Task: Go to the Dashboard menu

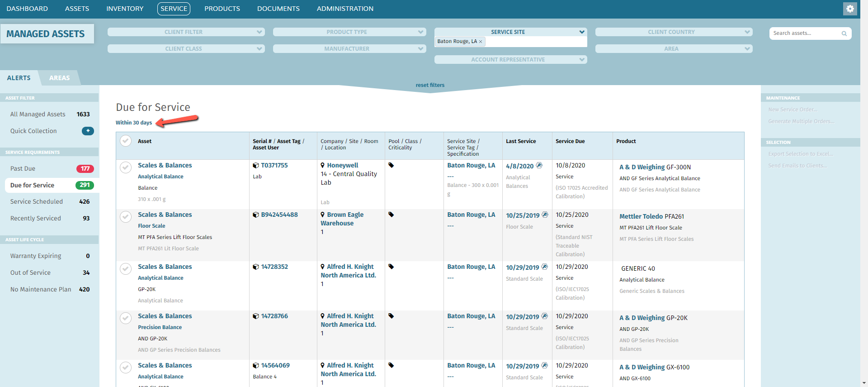Action: tap(27, 9)
